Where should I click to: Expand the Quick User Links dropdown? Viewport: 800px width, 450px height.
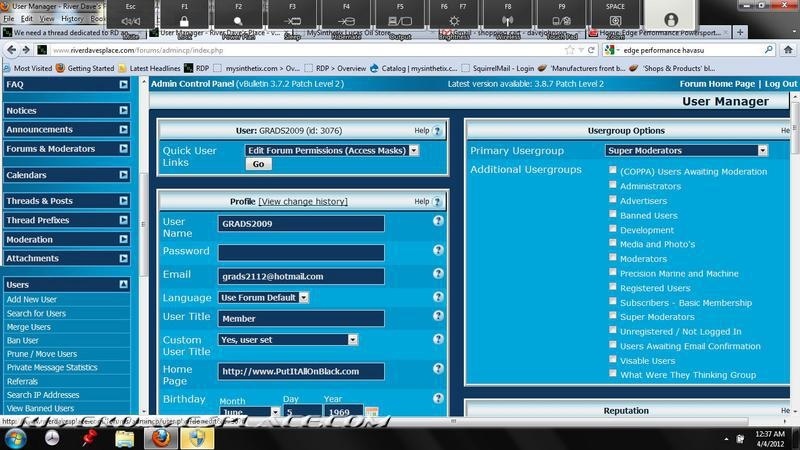[413, 150]
